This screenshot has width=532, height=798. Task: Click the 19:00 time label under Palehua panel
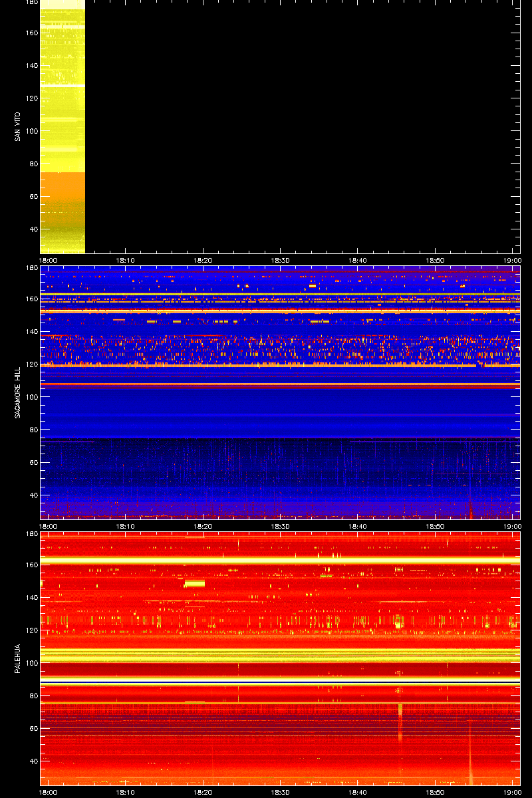pos(512,793)
